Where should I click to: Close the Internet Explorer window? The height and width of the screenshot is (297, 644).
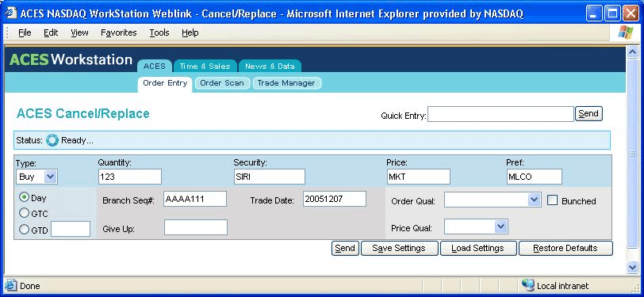(631, 14)
